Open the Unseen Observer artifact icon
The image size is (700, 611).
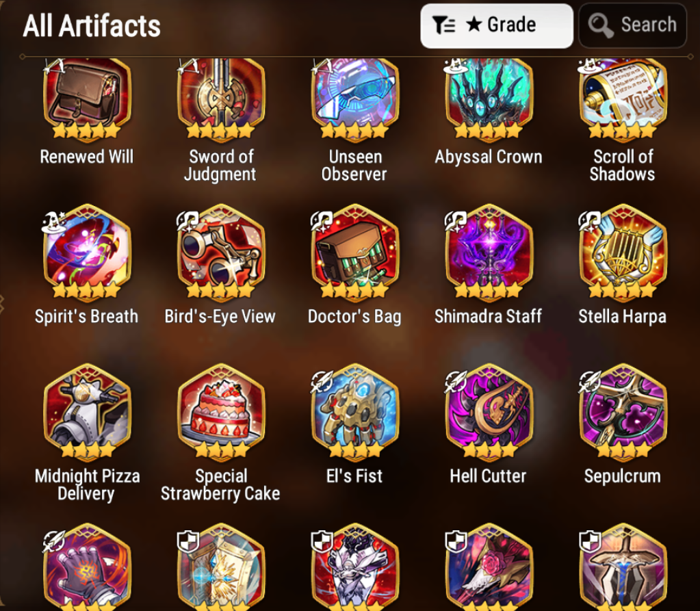355,101
